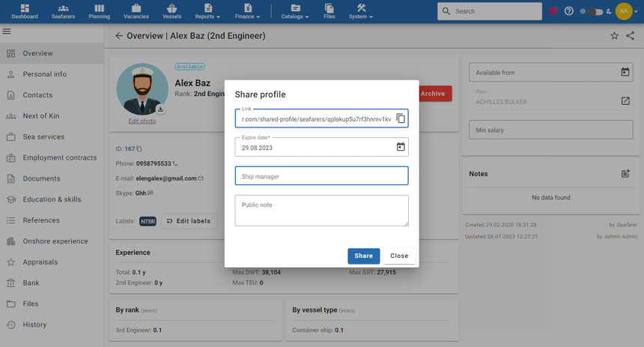The height and width of the screenshot is (347, 644).
Task: Open the red bug report icon
Action: pos(553,11)
